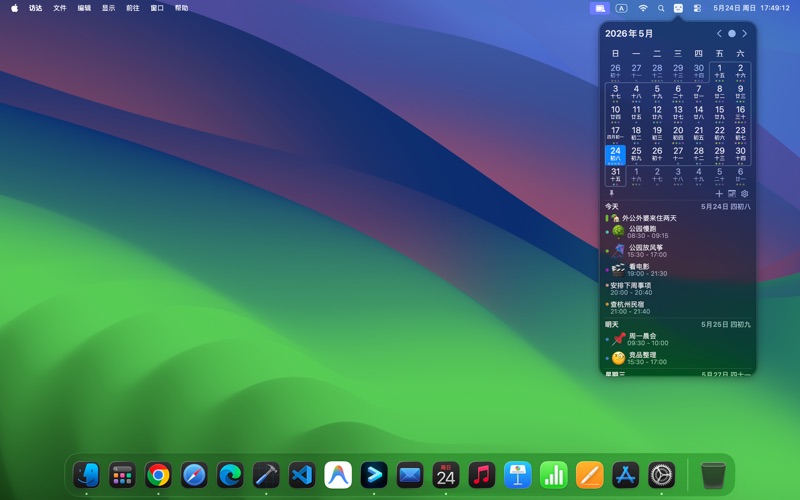Open the all-day event 外公外婆来住两天
Image resolution: width=800 pixels, height=500 pixels.
coord(678,218)
